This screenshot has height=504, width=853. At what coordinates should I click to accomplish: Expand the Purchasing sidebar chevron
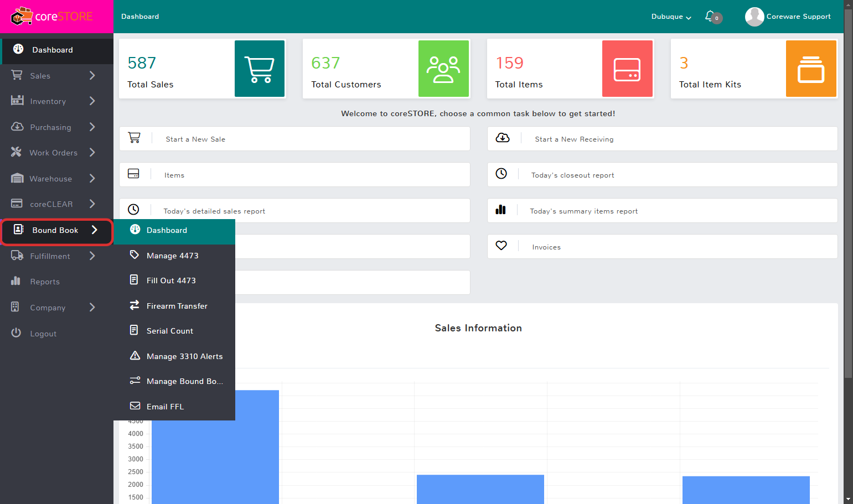(92, 127)
